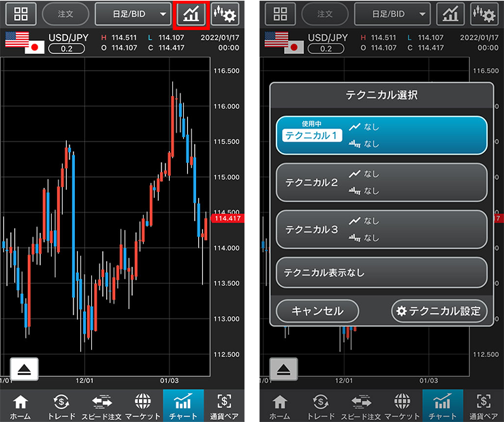Select the テクニカル3 preset option
Screen dimensions: 504x422
(381, 229)
